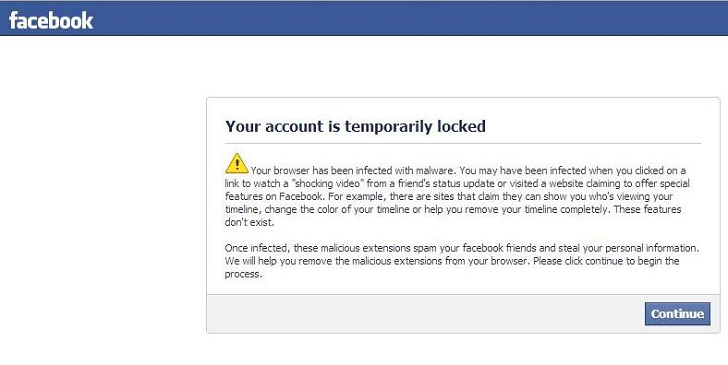Click the "Your account is temporarily locked" heading
This screenshot has width=728, height=365.
(355, 126)
